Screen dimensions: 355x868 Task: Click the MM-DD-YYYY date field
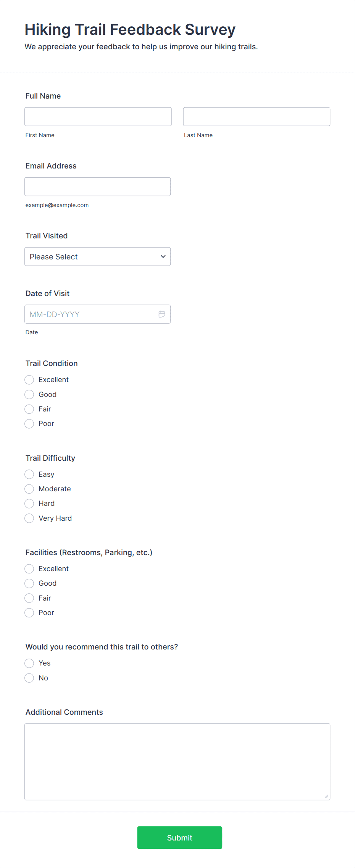point(97,314)
